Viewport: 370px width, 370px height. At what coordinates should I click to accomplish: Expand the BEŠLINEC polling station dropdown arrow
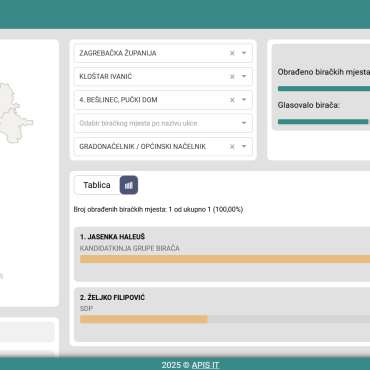(244, 100)
